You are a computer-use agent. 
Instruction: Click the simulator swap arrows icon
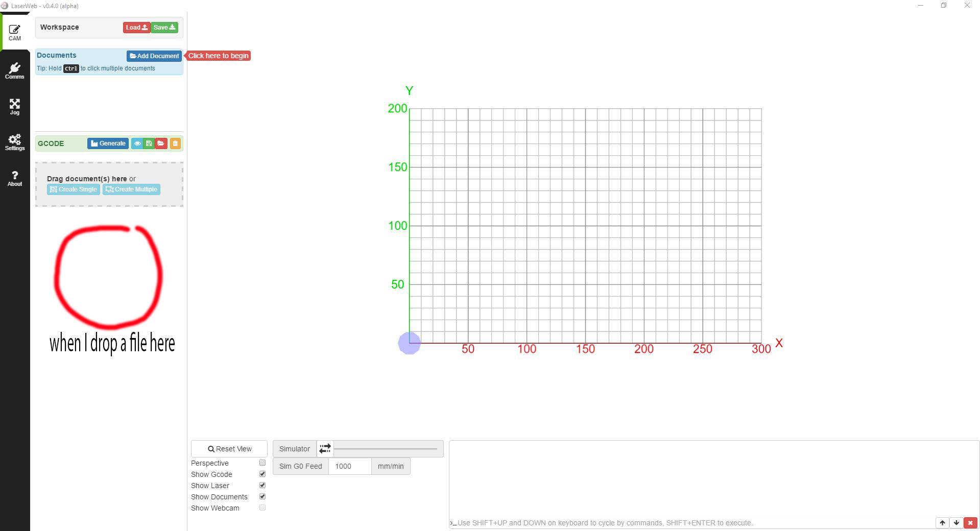tap(325, 449)
